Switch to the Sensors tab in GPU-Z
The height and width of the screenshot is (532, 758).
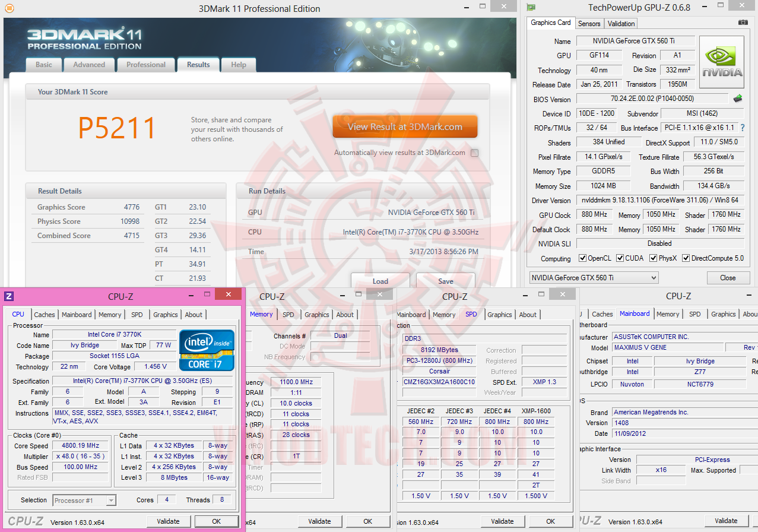point(589,24)
